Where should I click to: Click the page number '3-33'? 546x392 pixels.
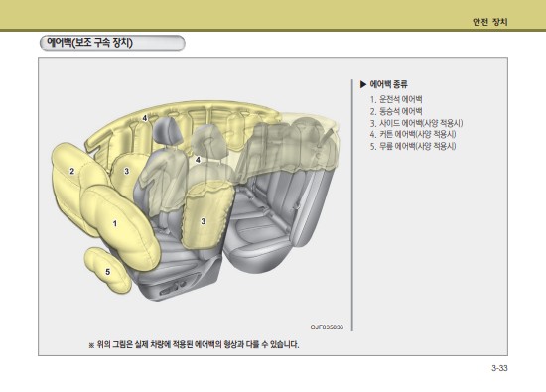tap(499, 368)
